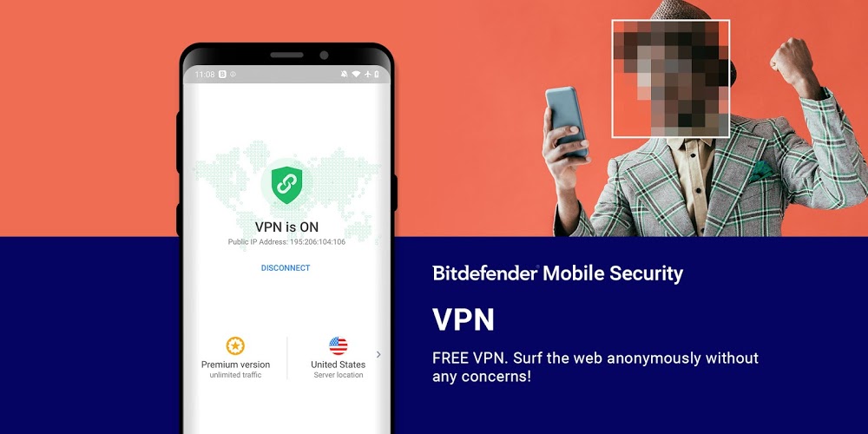868x434 pixels.
Task: Click the airplane mode status icon
Action: point(367,74)
